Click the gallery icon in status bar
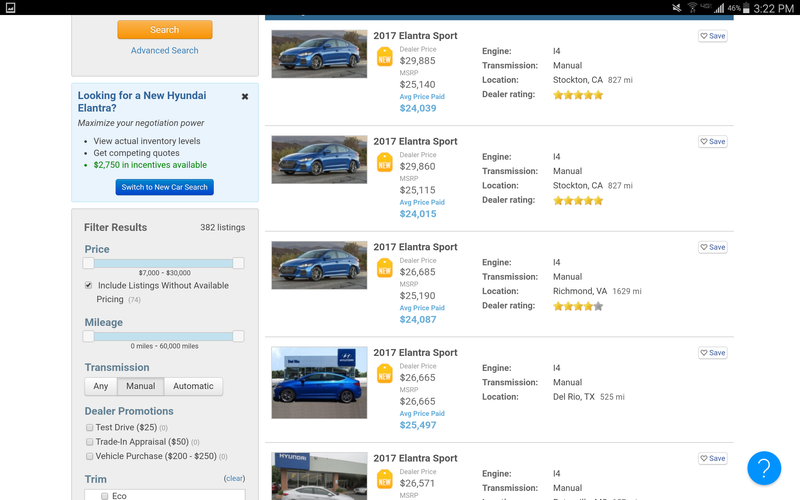Image resolution: width=800 pixels, height=500 pixels. pos(10,8)
